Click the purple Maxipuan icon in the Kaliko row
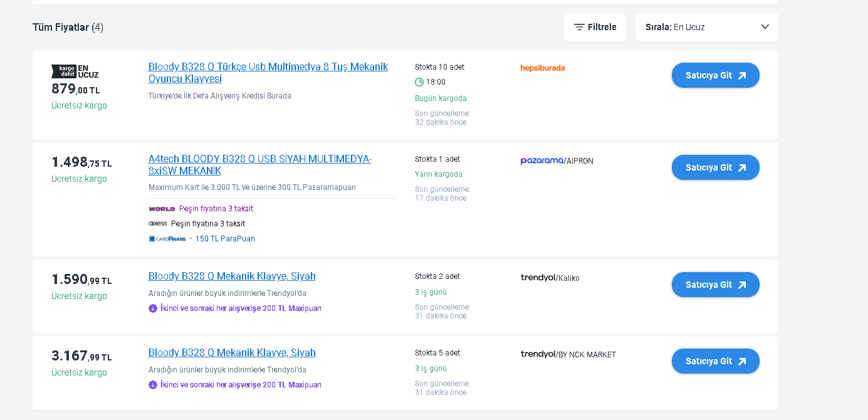Image resolution: width=868 pixels, height=420 pixels. pyautogui.click(x=153, y=308)
